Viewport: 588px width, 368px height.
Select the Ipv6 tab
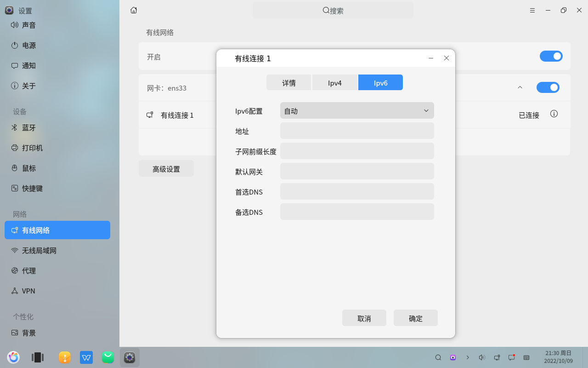click(x=381, y=83)
